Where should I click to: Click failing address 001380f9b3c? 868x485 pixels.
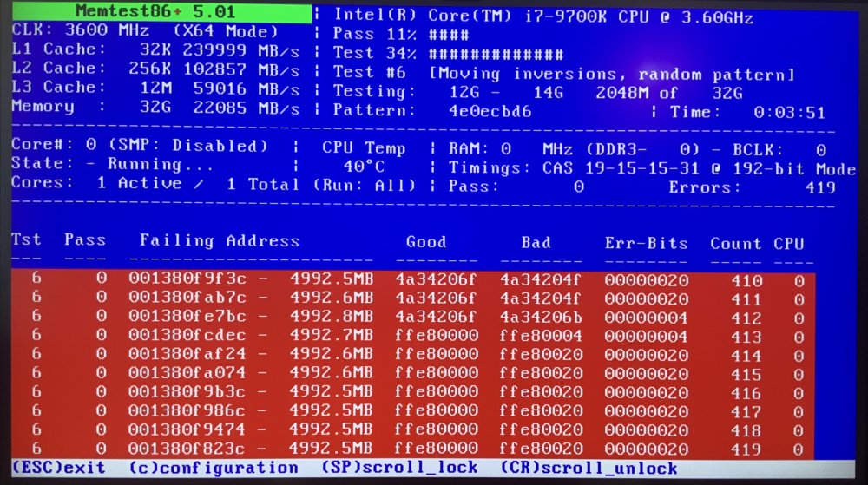[x=187, y=391]
